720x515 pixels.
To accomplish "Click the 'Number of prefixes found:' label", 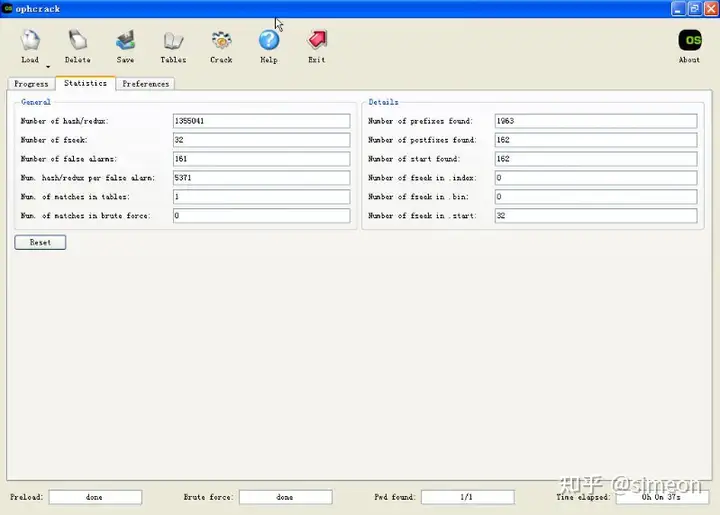I will (x=420, y=121).
